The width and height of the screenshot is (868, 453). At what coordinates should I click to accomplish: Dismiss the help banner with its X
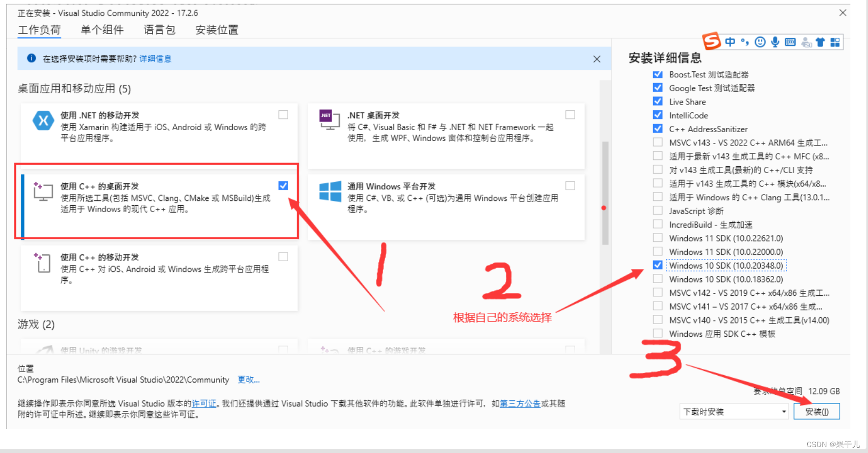pos(597,59)
